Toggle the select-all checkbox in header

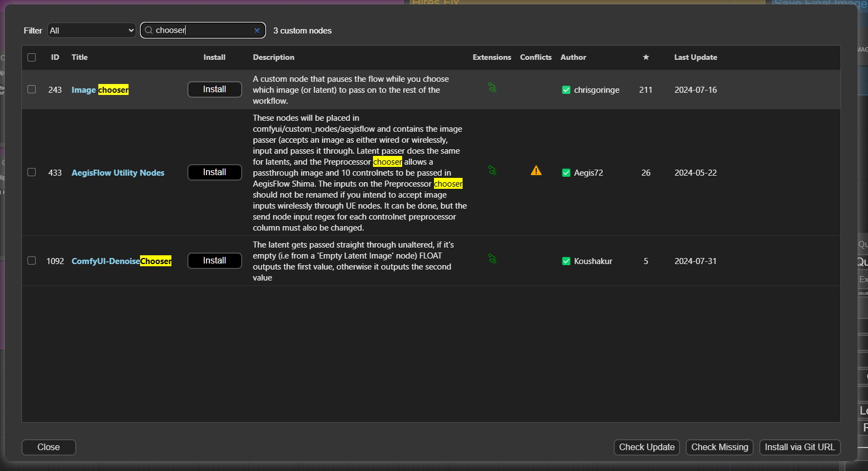(x=31, y=57)
